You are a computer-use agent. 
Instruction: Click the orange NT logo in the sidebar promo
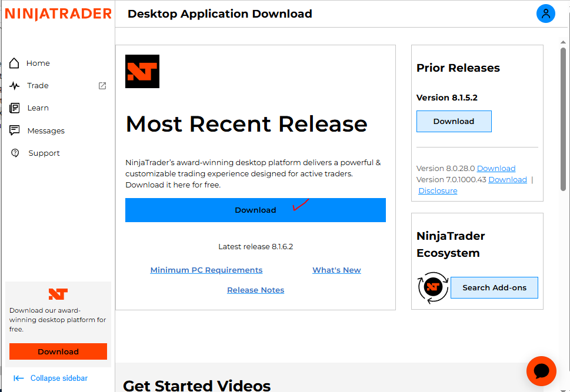click(x=58, y=294)
